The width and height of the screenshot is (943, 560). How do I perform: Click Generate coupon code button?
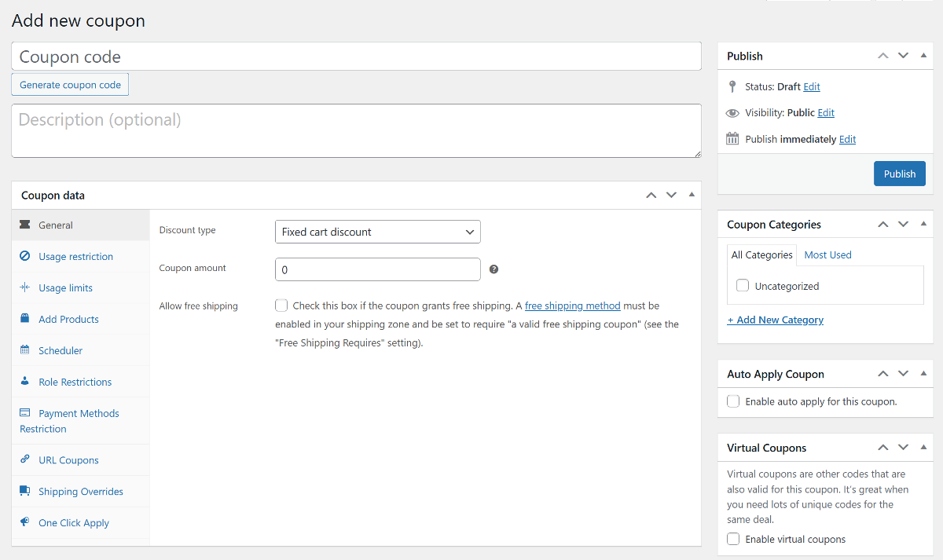70,85
